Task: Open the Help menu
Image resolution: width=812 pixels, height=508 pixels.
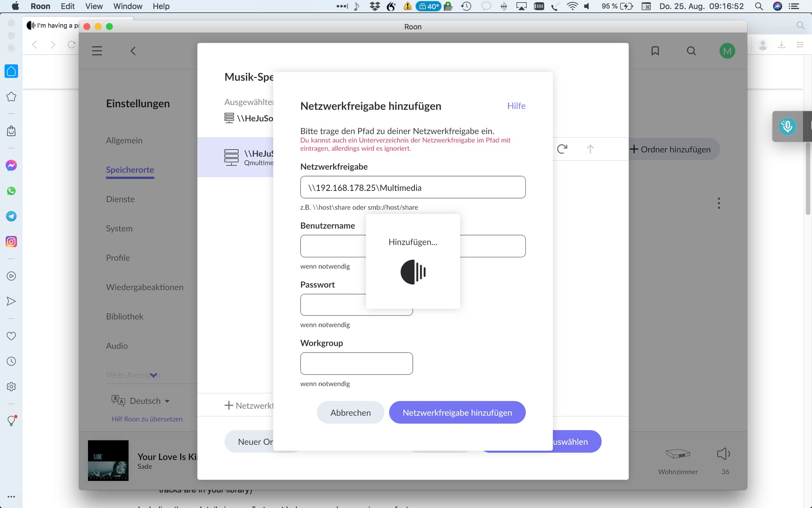Action: (161, 6)
